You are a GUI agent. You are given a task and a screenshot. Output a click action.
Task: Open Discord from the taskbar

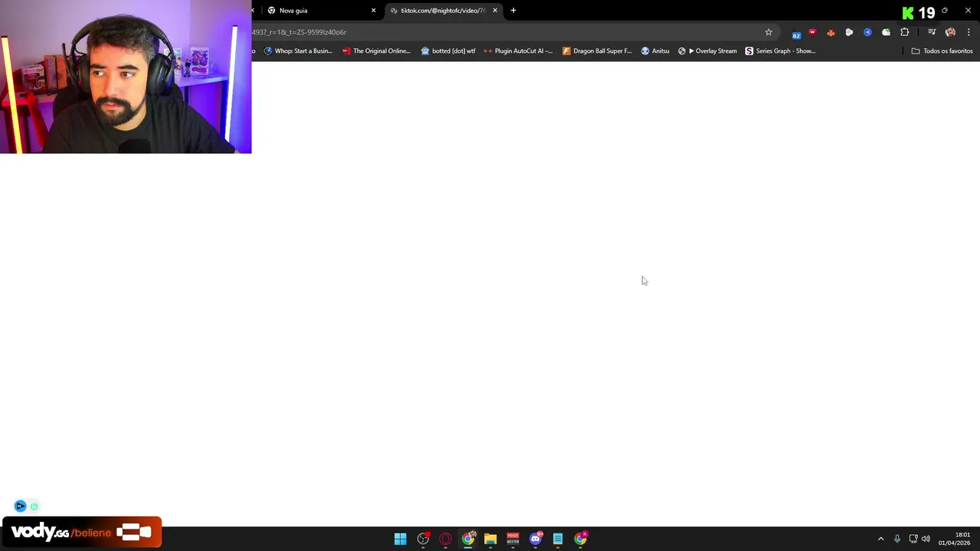tap(536, 539)
